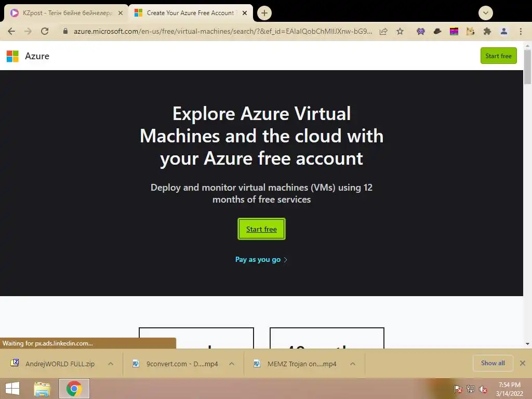
Task: Open the striped colorful extension icon
Action: click(x=454, y=32)
